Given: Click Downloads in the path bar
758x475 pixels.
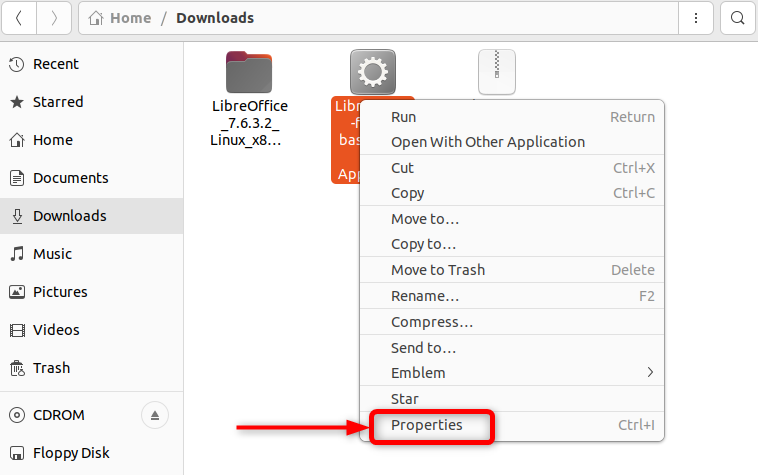Looking at the screenshot, I should tap(215, 18).
